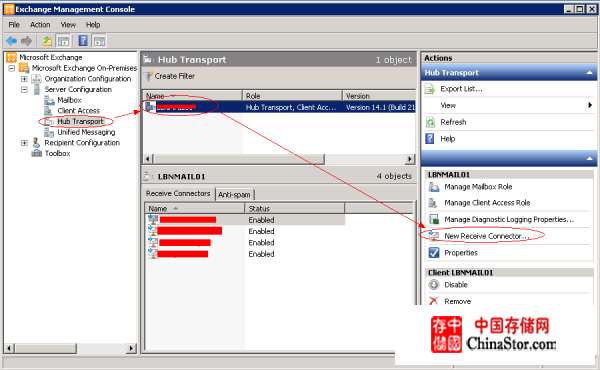Screen dimensions: 600x370
Task: Collapse the Microsoft Exchange On-Premises node
Action: click(x=12, y=68)
